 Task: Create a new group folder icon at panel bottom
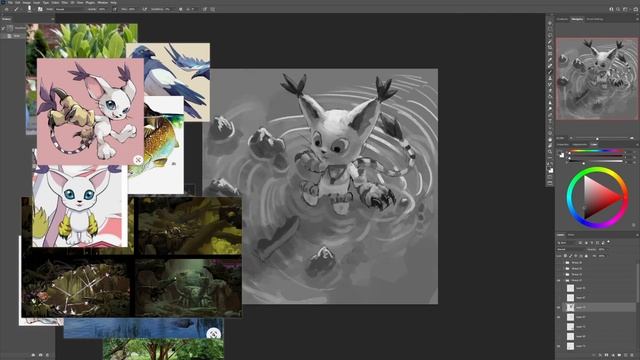pyautogui.click(x=619, y=355)
